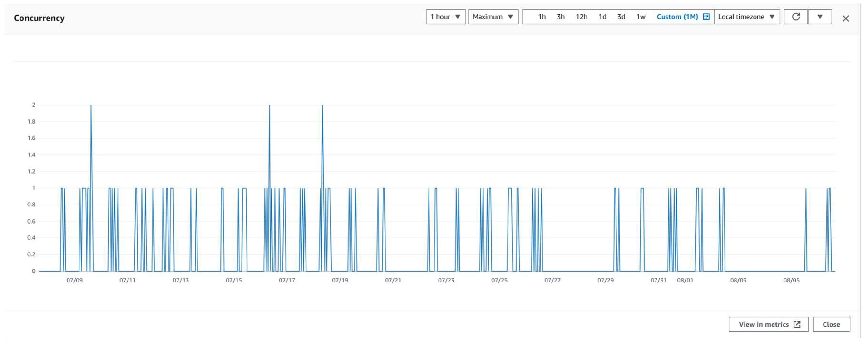The width and height of the screenshot is (868, 344).
Task: Select the '1h' quick time range tab
Action: [x=540, y=16]
